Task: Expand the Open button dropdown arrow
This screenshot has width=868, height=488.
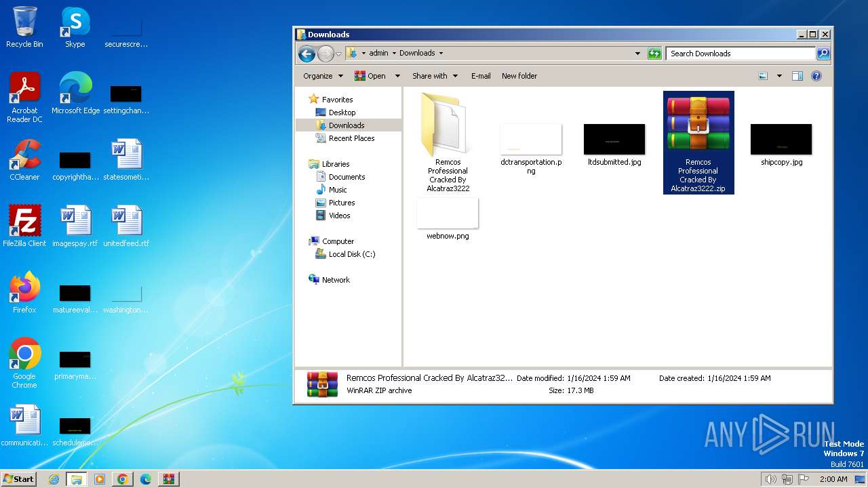Action: (x=397, y=76)
